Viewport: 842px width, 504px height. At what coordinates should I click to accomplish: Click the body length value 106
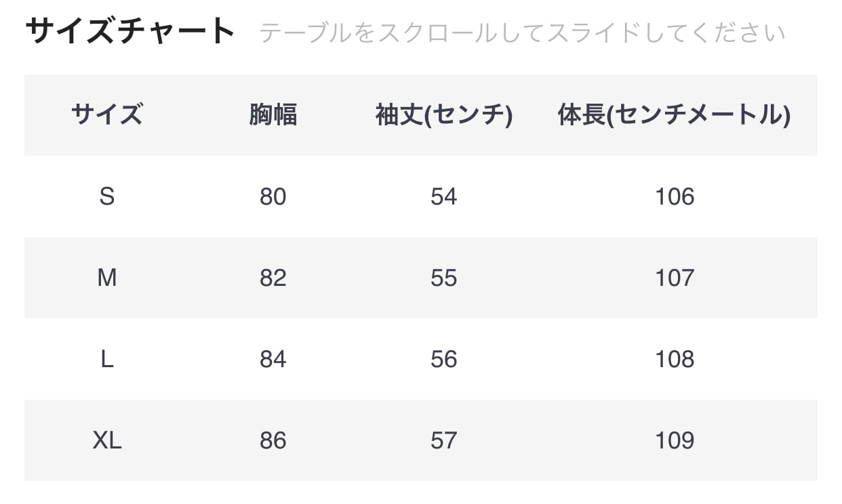point(675,196)
